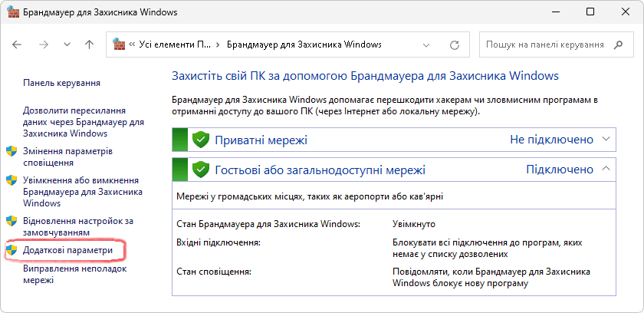644x313 pixels.
Task: Click shield icon beside 'Відновлення настройок'
Action: [x=11, y=221]
